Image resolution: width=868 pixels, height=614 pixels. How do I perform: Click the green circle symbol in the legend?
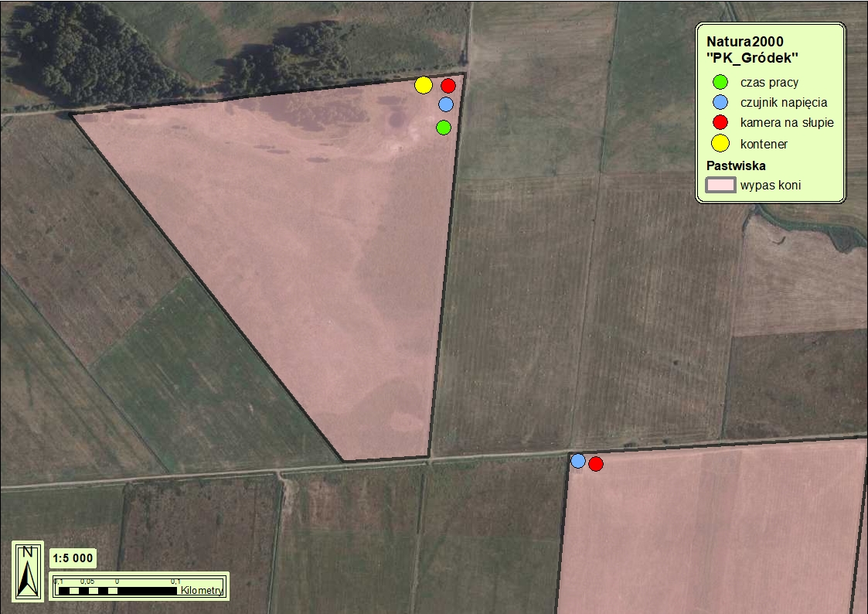pos(720,82)
